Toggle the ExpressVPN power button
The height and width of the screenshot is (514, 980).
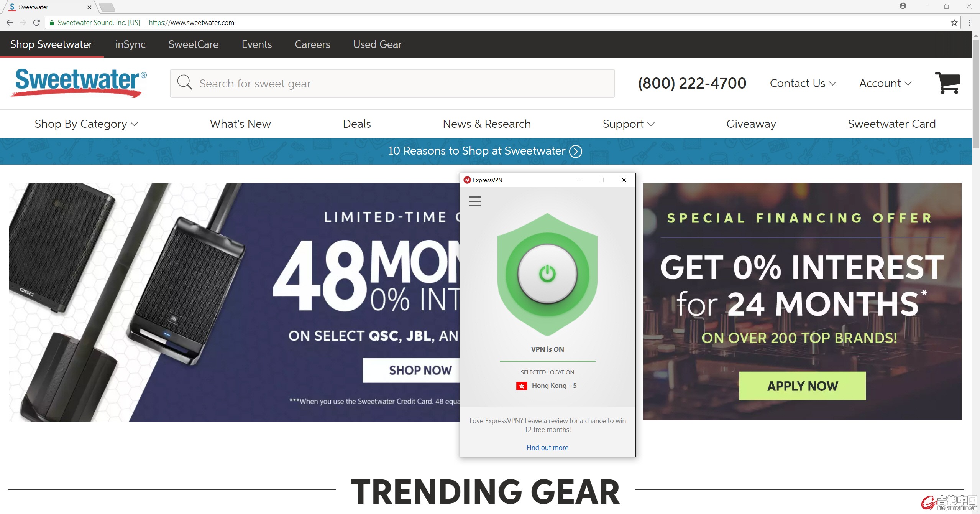(x=547, y=274)
